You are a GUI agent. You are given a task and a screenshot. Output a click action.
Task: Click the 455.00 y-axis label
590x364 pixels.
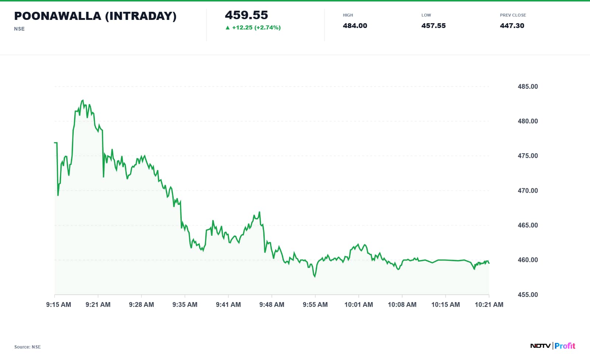[528, 295]
